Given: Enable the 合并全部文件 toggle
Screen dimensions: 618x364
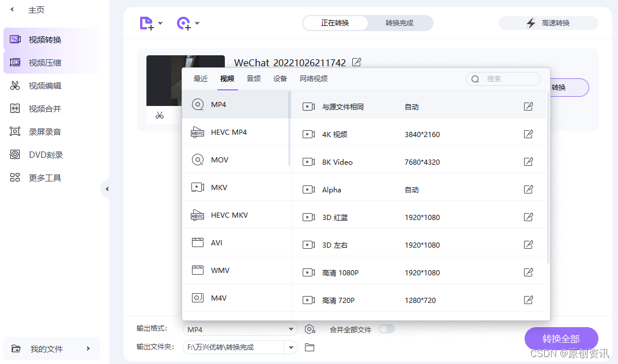Looking at the screenshot, I should click(x=386, y=329).
